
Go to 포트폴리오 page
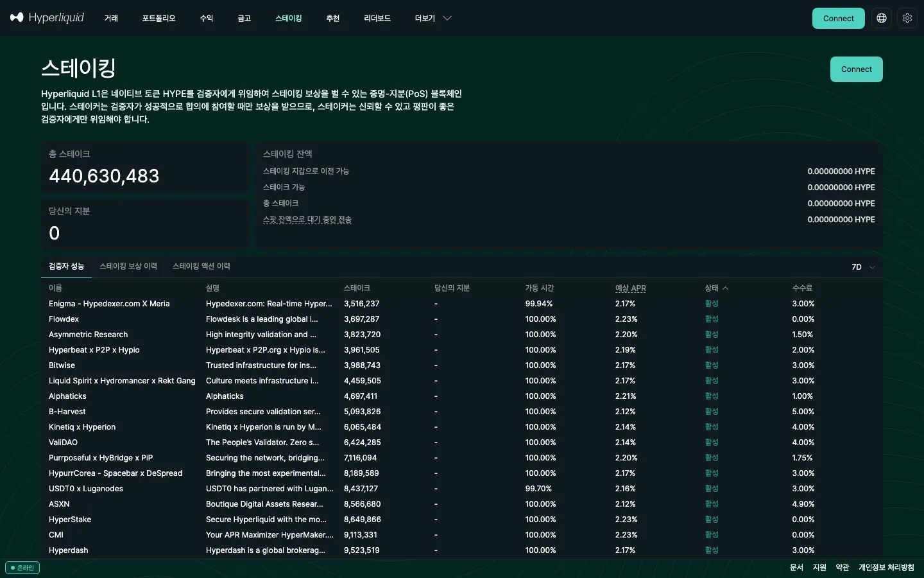(x=158, y=18)
